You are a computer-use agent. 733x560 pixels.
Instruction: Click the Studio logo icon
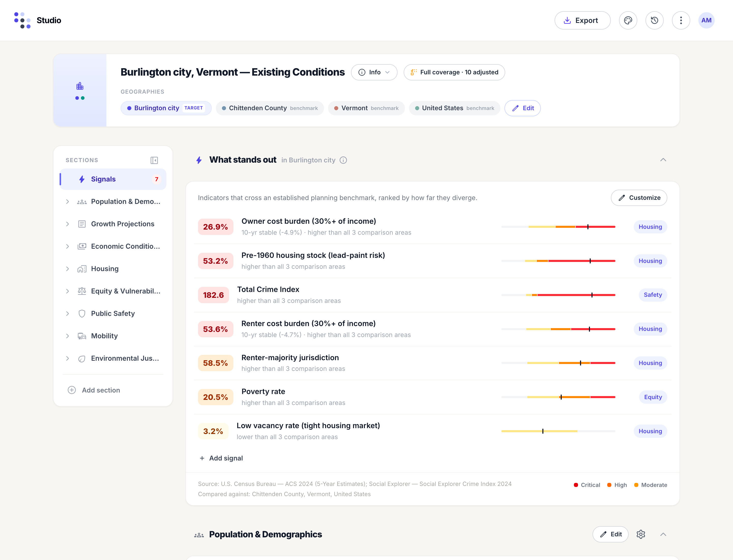[x=22, y=20]
